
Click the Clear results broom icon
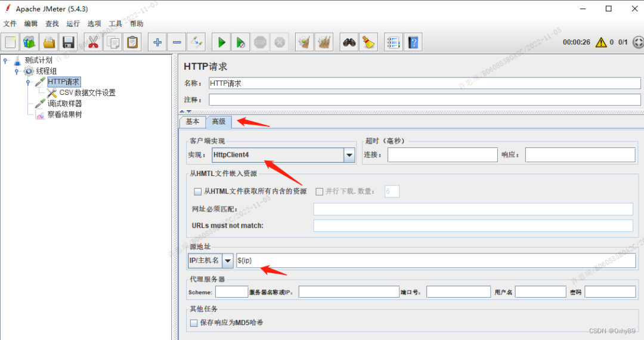304,42
